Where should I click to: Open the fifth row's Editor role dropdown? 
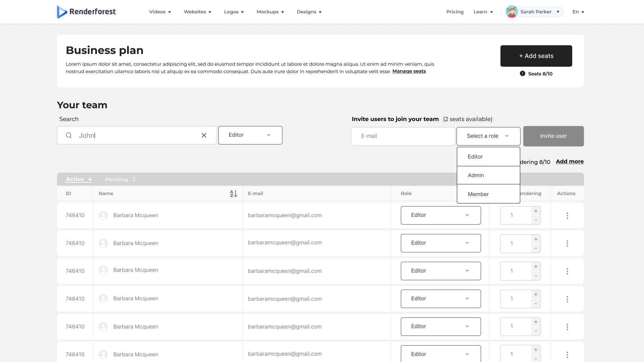(x=441, y=326)
